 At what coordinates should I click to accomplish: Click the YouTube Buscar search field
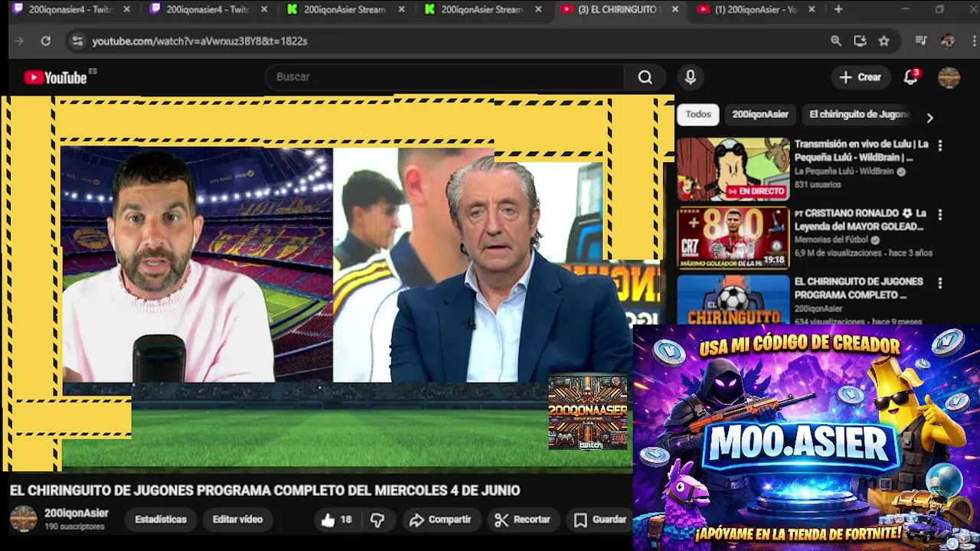click(444, 77)
